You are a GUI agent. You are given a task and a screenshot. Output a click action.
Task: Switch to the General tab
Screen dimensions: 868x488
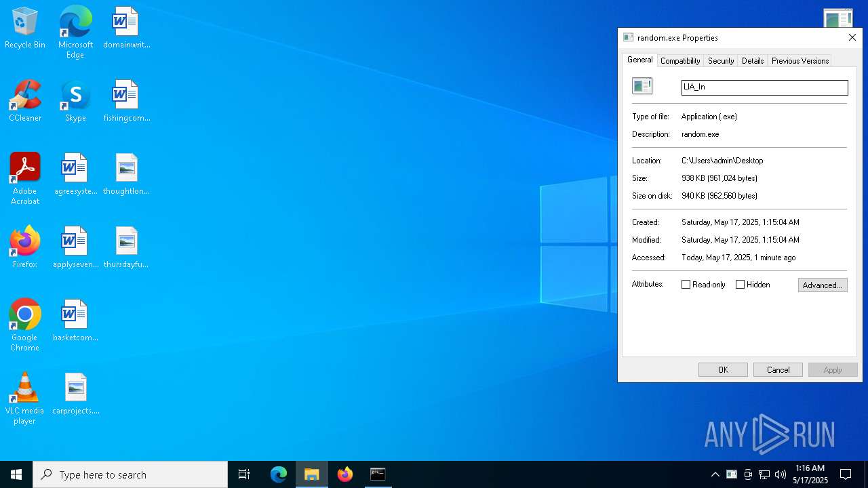[x=639, y=60]
